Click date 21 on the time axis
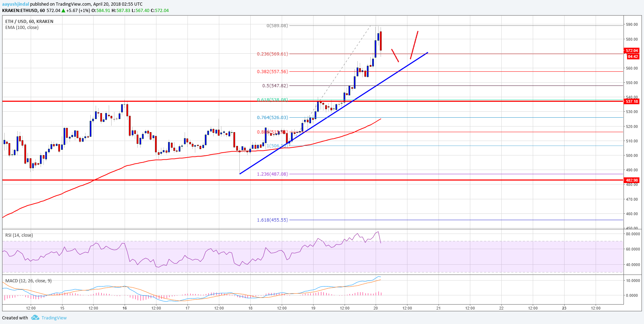644x324 pixels. pyautogui.click(x=439, y=308)
